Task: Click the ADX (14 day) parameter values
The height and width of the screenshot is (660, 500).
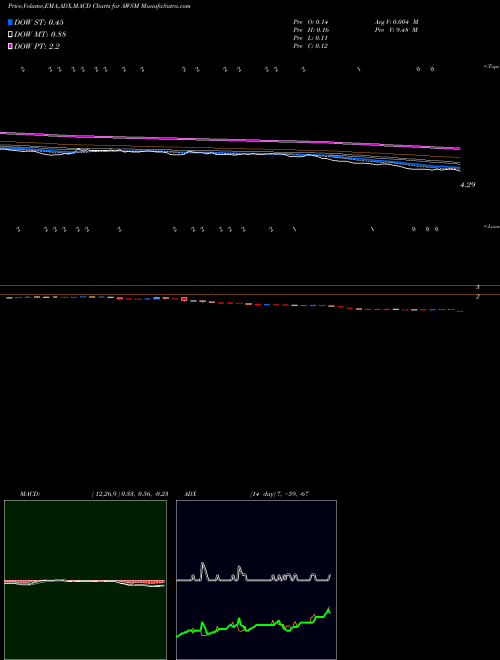Action: point(279,494)
